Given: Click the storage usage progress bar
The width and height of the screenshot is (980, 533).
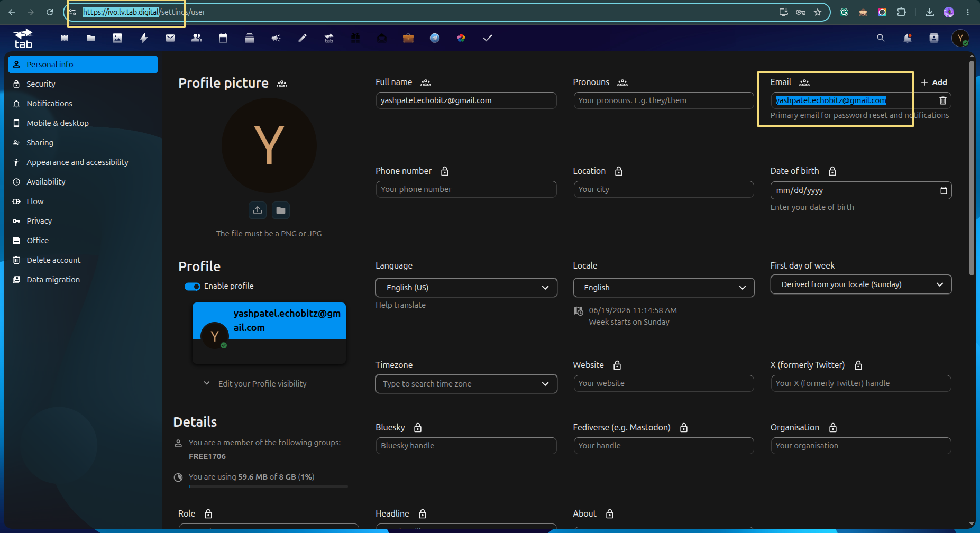Looking at the screenshot, I should tap(268, 486).
